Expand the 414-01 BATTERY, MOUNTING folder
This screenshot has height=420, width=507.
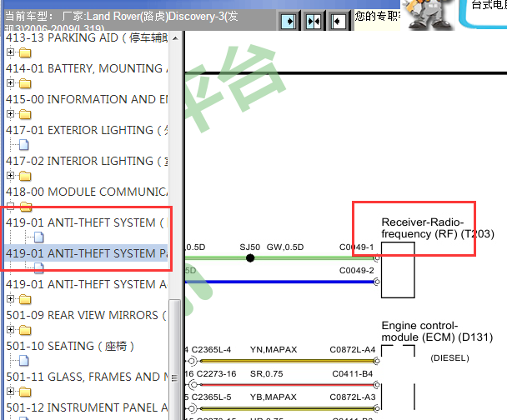click(10, 83)
